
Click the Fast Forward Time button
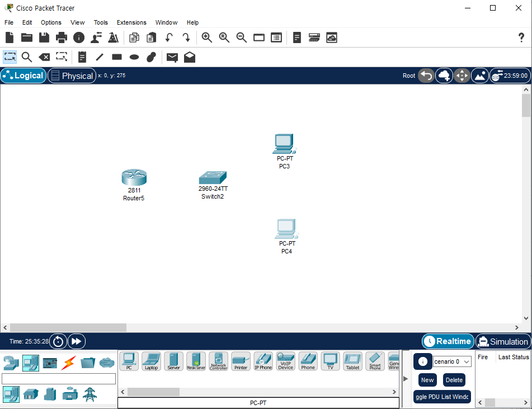77,341
